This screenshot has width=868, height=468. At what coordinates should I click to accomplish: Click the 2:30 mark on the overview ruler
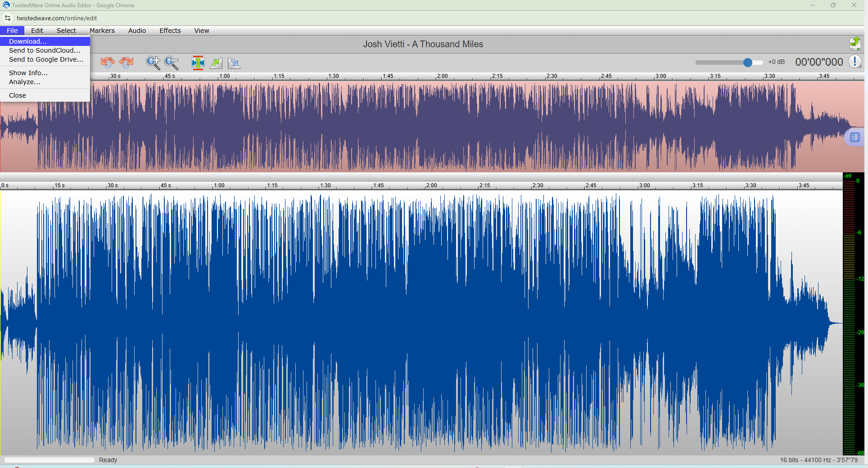coord(552,76)
